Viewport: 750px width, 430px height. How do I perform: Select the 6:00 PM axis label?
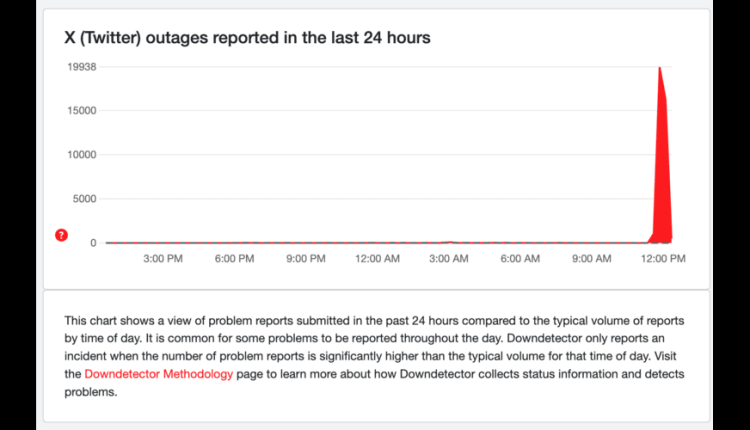coord(234,259)
